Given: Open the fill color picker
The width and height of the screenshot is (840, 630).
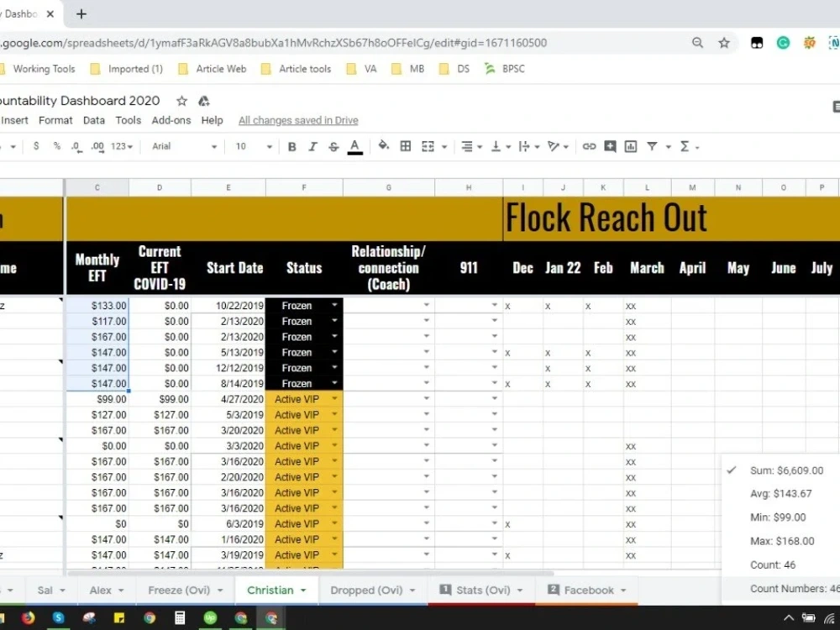Looking at the screenshot, I should point(384,145).
